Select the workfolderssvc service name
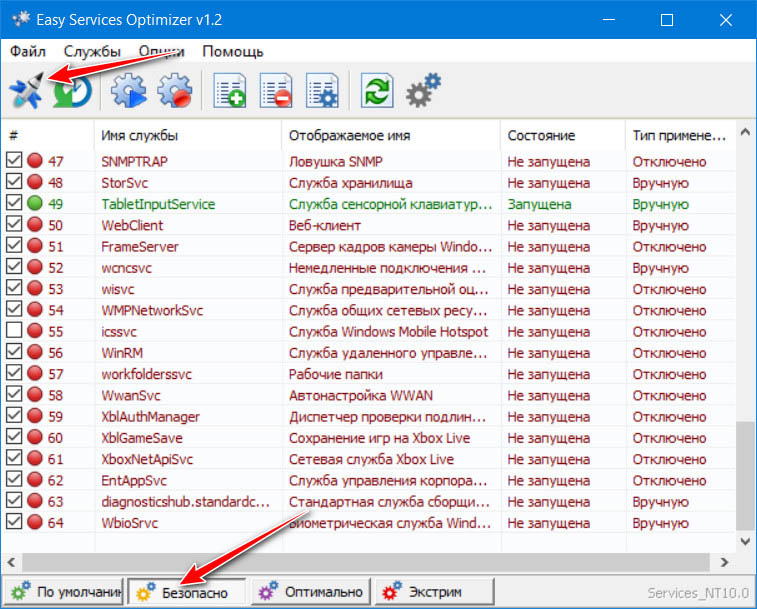The height and width of the screenshot is (609, 757). pos(146,374)
